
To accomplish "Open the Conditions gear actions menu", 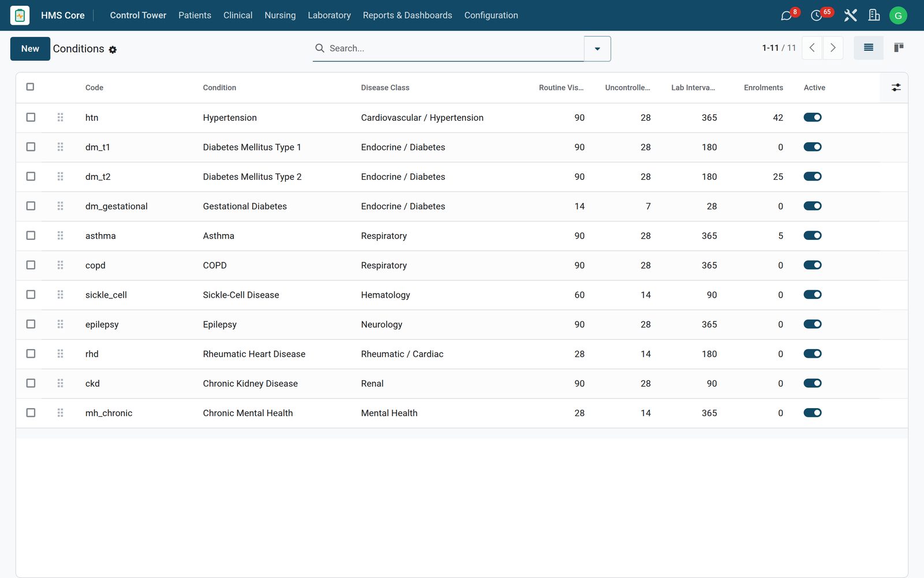I will click(113, 50).
